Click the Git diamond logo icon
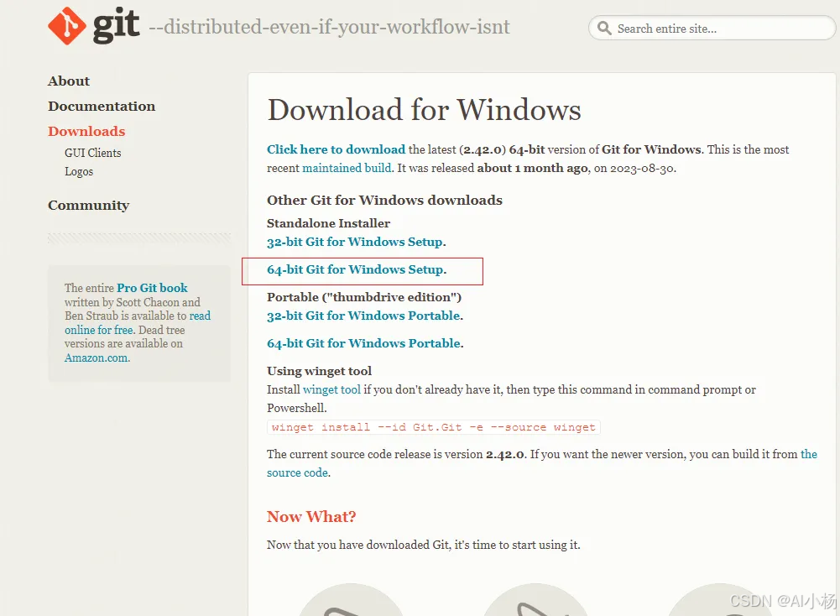 click(x=66, y=26)
